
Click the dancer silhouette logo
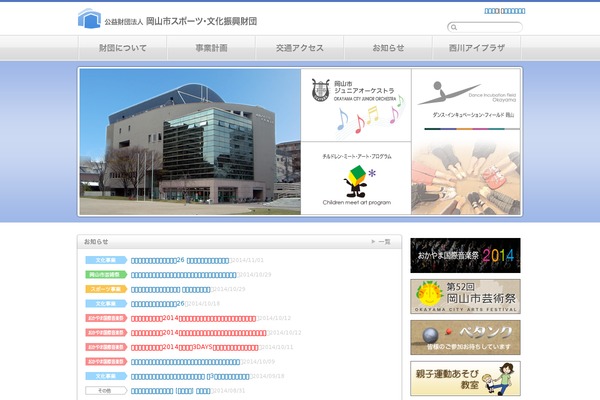click(448, 93)
